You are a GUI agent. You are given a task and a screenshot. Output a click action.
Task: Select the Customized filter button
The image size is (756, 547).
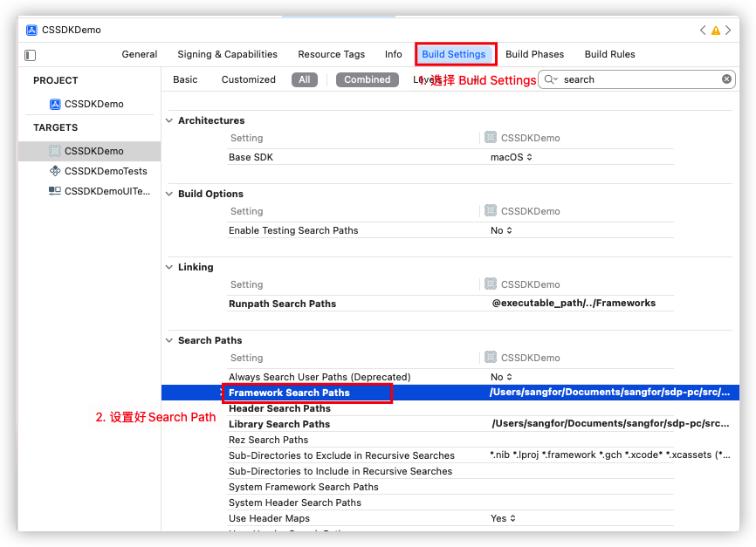[x=248, y=79]
